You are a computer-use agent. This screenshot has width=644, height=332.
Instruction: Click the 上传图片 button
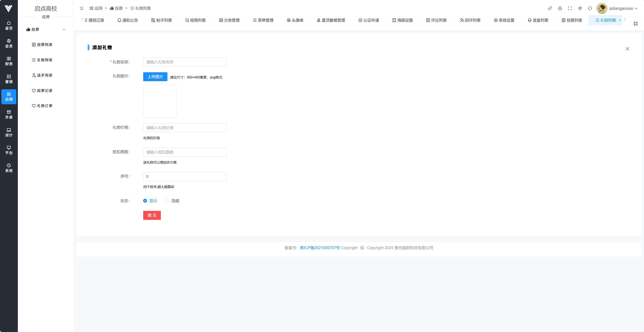(x=155, y=77)
